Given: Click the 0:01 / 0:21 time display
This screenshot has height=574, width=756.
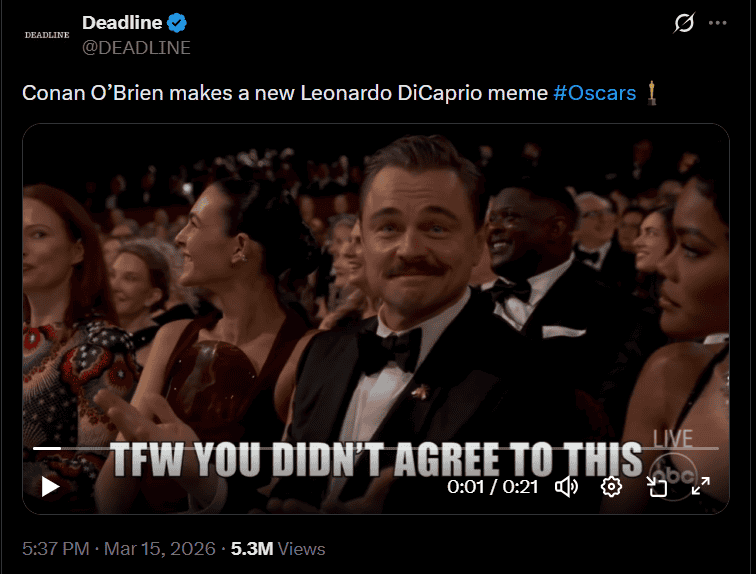Looking at the screenshot, I should point(494,487).
